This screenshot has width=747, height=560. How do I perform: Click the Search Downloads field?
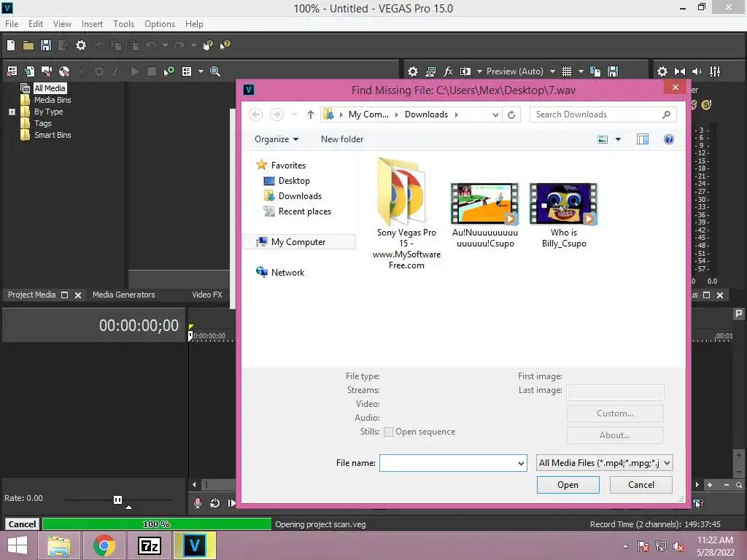[x=603, y=114]
